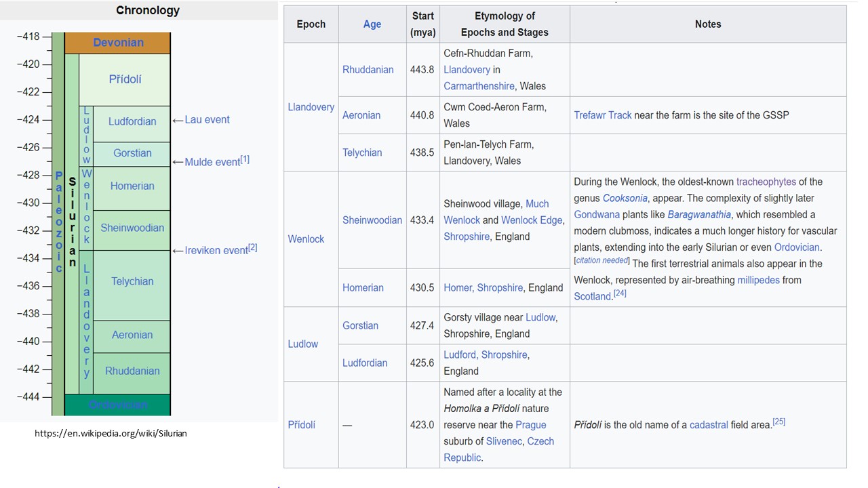Click the Baragwanathia link
The image size is (868, 488).
point(698,215)
